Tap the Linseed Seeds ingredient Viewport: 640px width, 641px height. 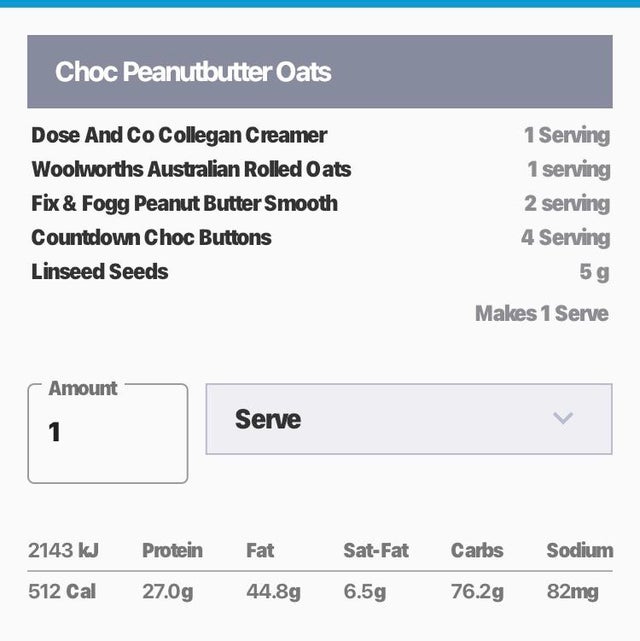(100, 271)
